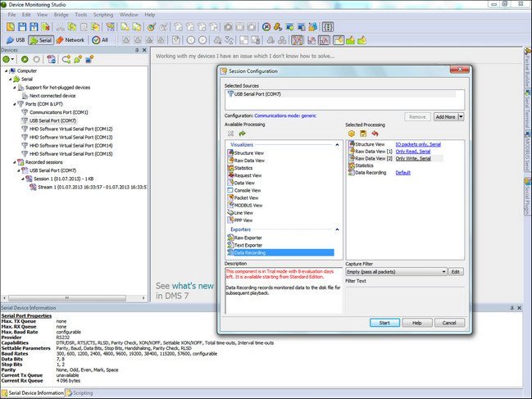Select HHD Software Virtual Serial Port (COM12)

tap(67, 129)
